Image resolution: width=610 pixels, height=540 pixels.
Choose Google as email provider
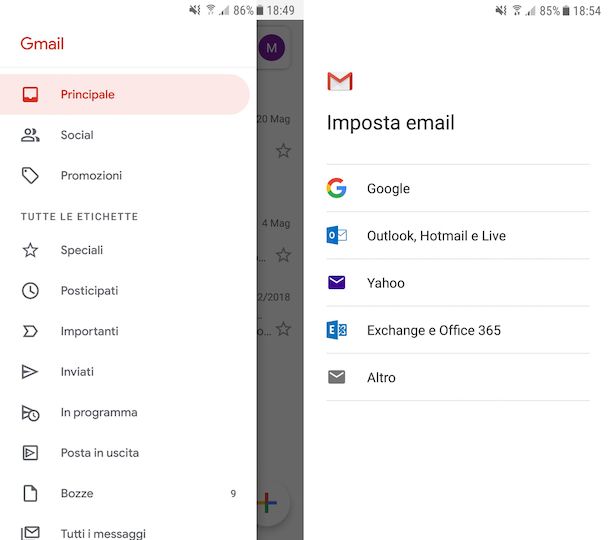(458, 188)
